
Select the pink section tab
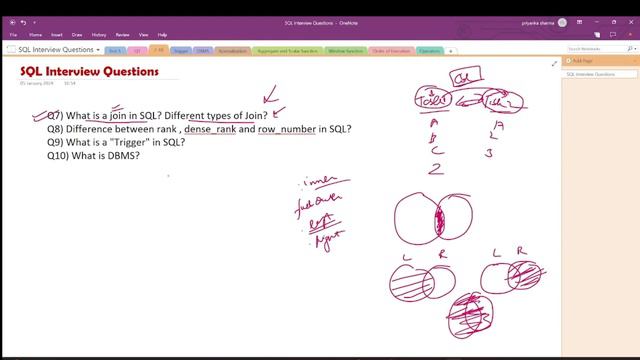point(137,51)
